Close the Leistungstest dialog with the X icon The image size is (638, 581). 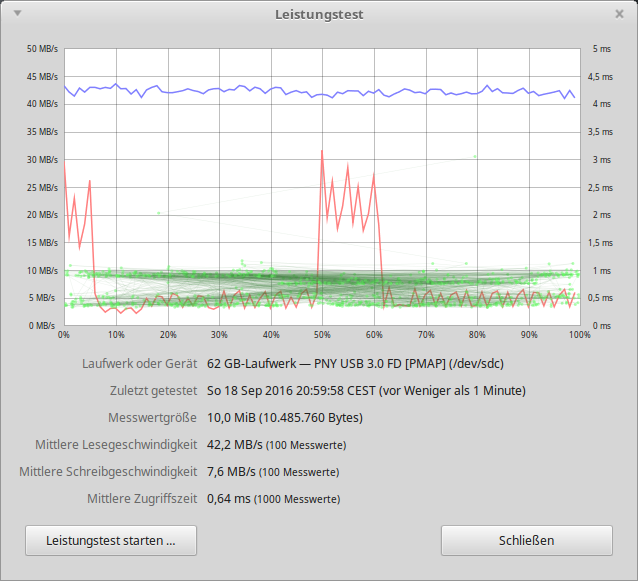pos(619,14)
